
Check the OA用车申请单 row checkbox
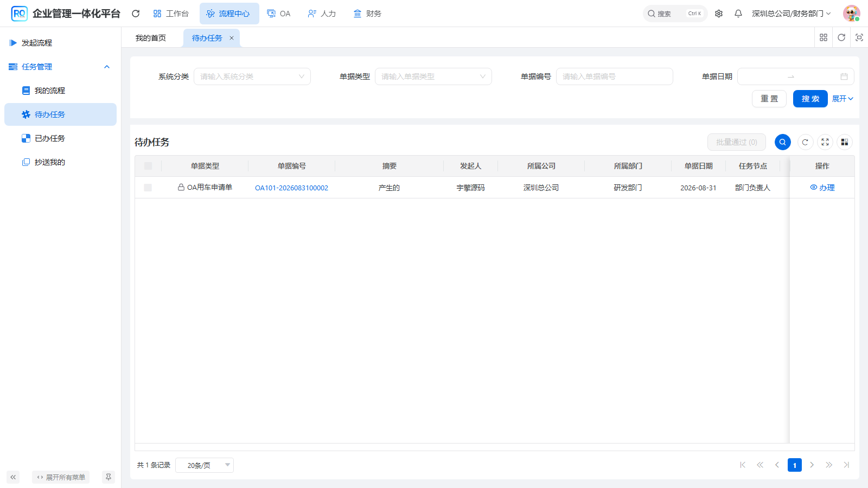[148, 188]
